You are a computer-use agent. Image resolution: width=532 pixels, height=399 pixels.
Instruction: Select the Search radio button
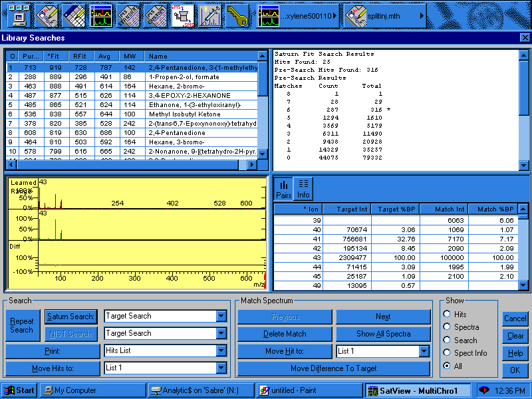click(x=447, y=340)
